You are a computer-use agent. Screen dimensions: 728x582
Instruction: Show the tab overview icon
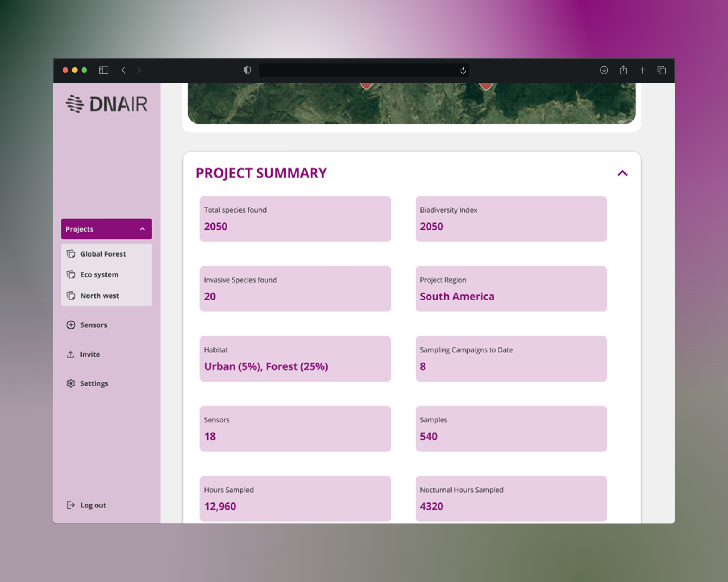pos(662,70)
